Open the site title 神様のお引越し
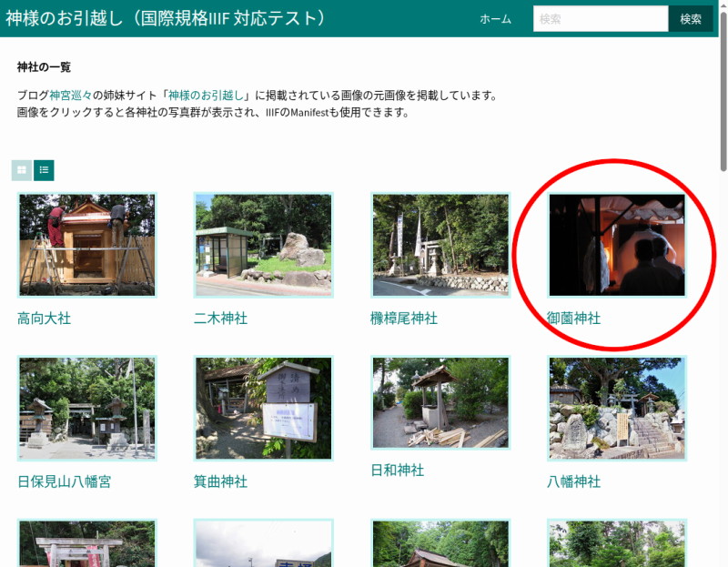 (x=166, y=18)
